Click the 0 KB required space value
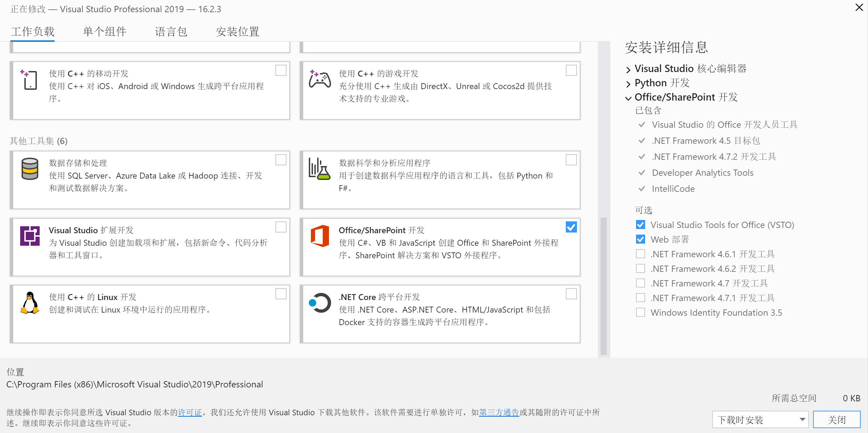 point(851,398)
